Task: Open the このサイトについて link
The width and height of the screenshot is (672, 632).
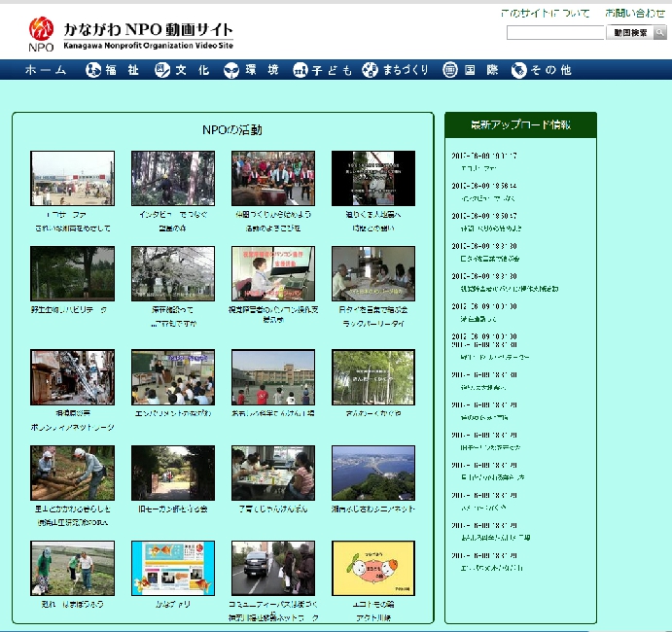Action: 546,14
